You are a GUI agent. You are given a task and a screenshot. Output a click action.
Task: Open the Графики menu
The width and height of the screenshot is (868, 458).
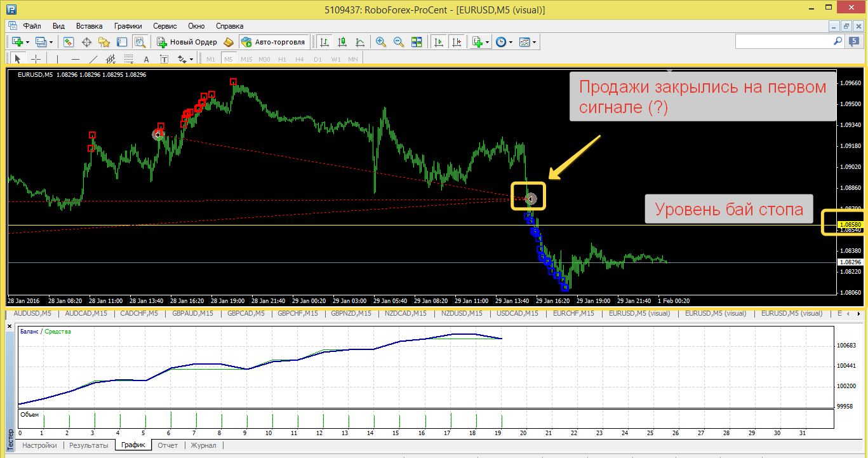click(x=128, y=26)
